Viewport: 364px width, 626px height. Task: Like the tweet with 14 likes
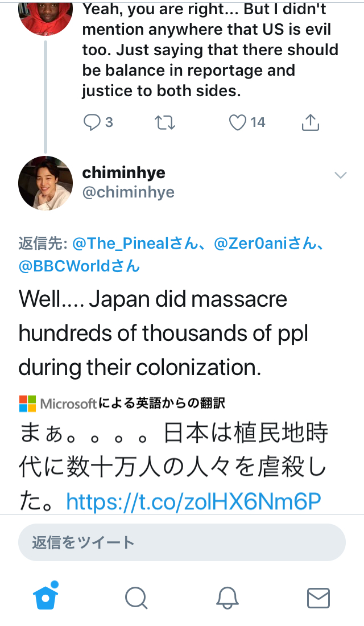coord(238,122)
